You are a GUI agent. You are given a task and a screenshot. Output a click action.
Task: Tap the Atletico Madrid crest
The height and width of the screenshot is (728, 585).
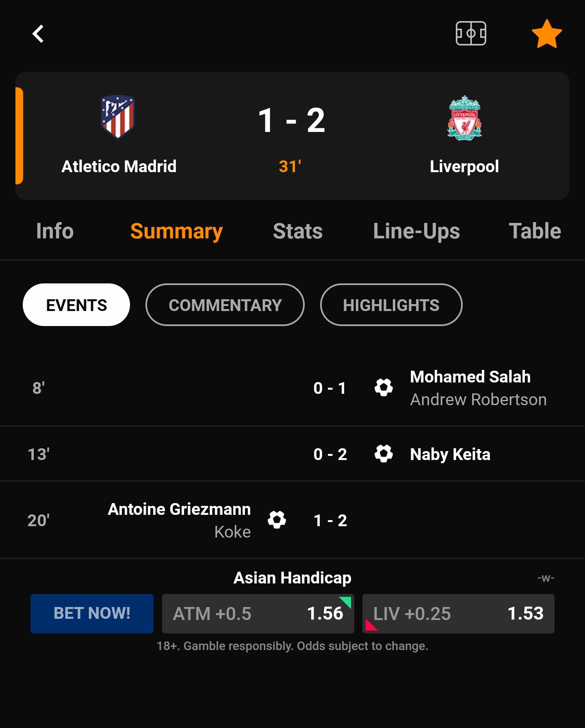118,117
